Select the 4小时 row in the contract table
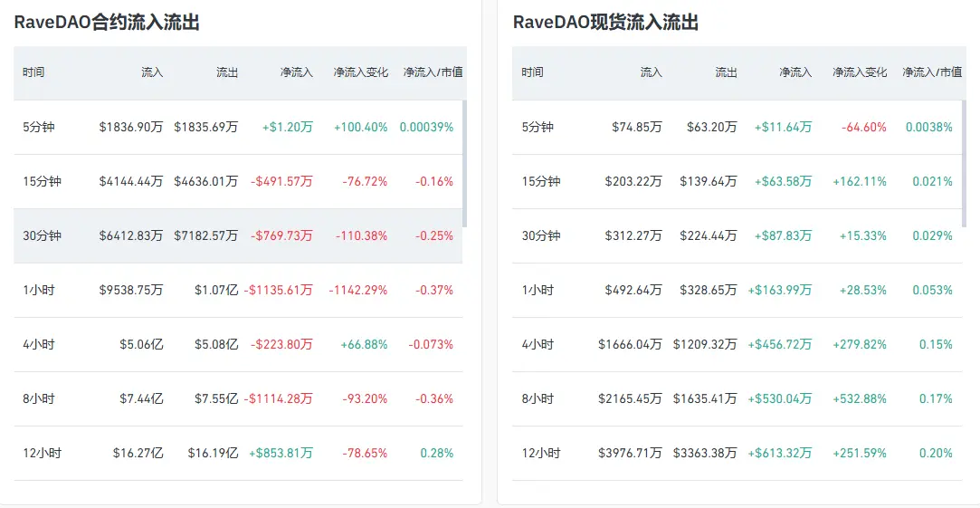 238,345
